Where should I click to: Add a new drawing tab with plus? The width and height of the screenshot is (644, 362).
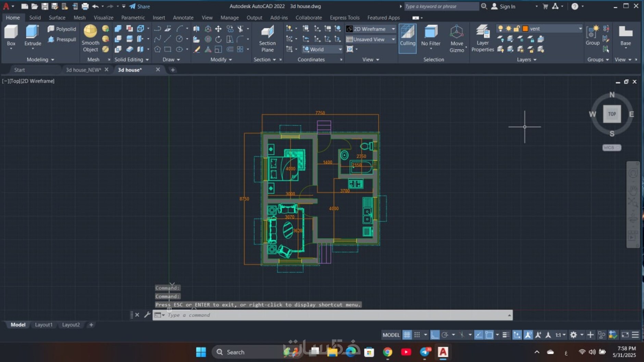tap(173, 70)
